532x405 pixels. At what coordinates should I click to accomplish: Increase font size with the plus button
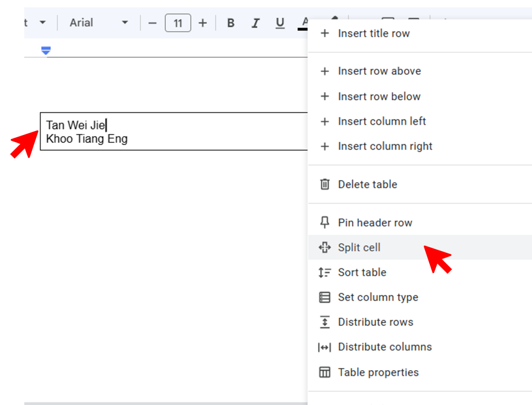[x=203, y=23]
